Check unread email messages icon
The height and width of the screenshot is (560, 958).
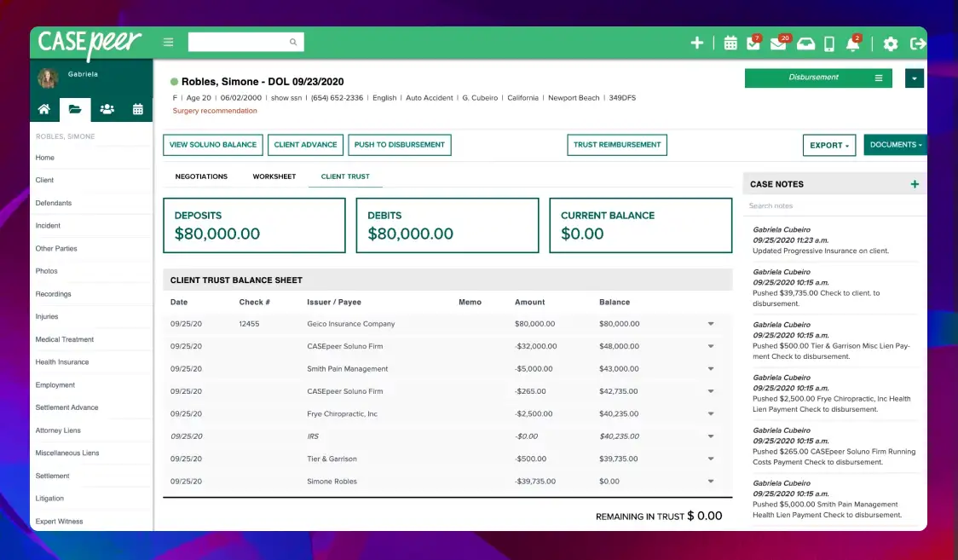point(777,42)
